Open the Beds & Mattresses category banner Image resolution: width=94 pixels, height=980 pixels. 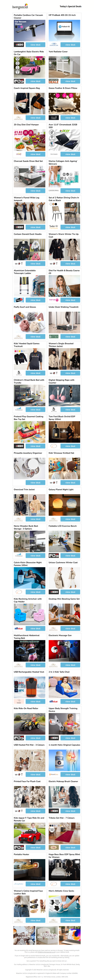point(47,935)
